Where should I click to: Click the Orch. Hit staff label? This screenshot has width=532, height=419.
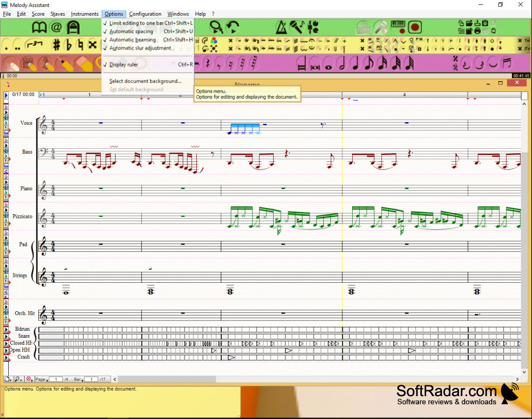coord(25,313)
